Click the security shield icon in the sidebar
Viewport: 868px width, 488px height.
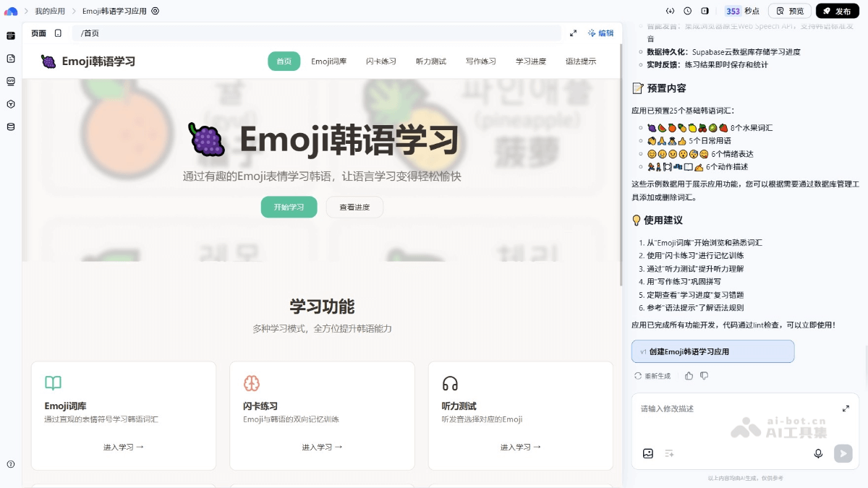point(10,103)
